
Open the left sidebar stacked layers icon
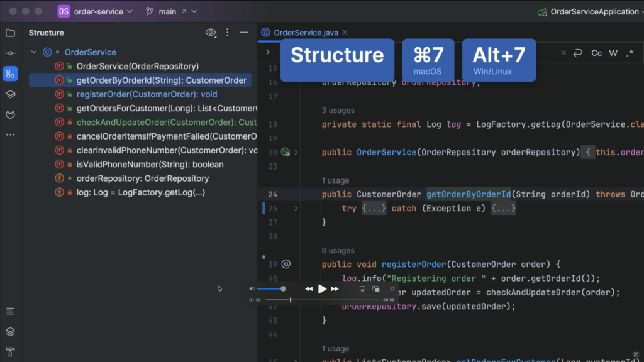coord(10,332)
